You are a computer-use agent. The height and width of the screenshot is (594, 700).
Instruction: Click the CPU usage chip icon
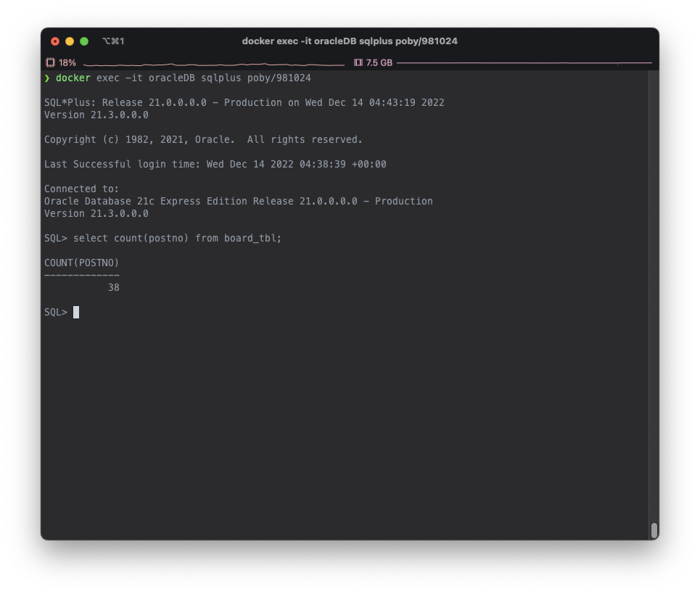[x=51, y=62]
